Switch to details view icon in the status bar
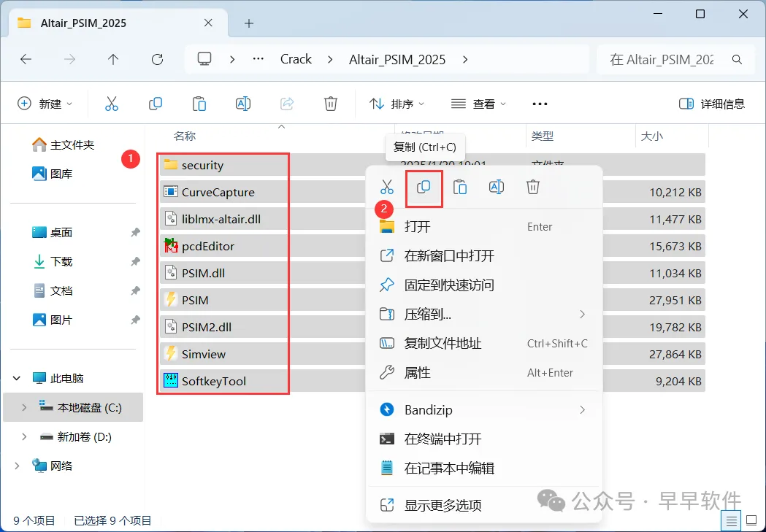 pos(732,521)
